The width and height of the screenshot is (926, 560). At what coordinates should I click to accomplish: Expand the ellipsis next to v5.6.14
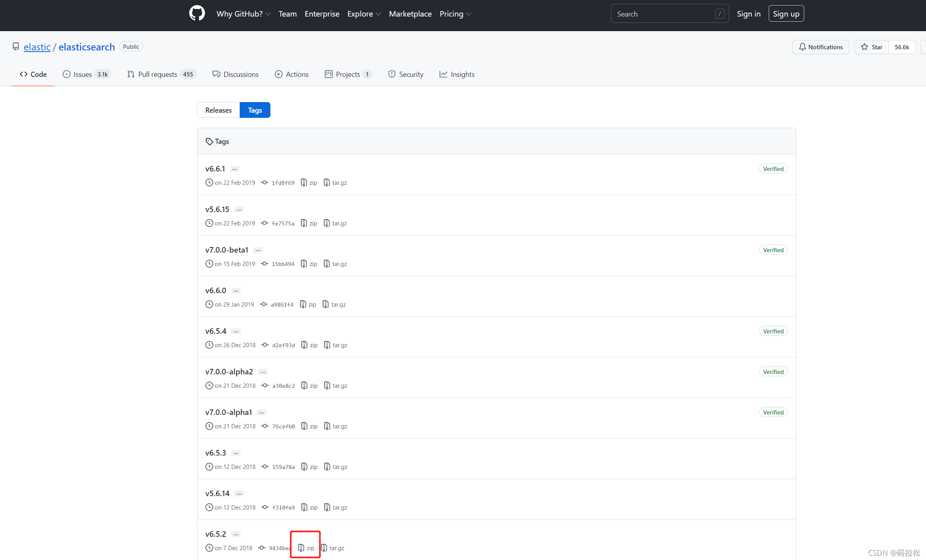coord(239,494)
